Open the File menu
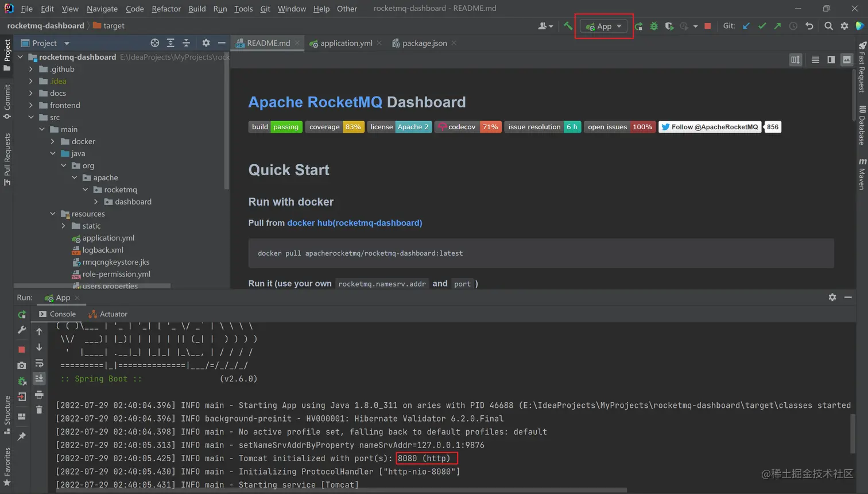This screenshot has height=494, width=868. tap(27, 9)
